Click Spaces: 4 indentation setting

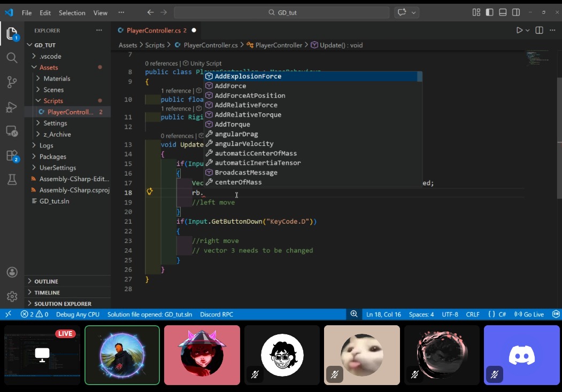(x=421, y=315)
